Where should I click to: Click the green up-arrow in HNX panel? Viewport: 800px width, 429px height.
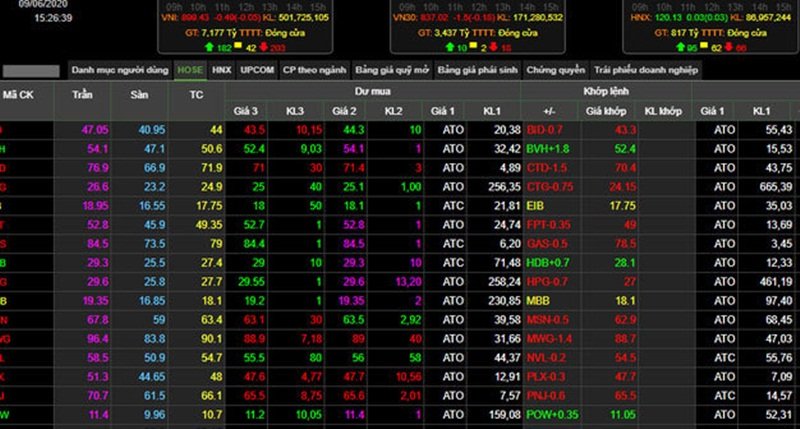680,47
